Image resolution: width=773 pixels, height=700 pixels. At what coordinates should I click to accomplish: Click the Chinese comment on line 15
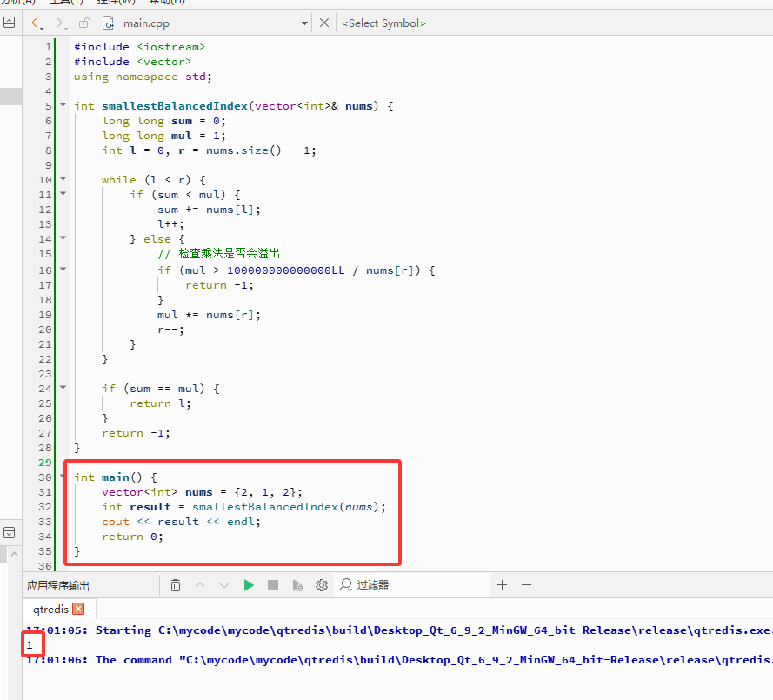[x=219, y=253]
